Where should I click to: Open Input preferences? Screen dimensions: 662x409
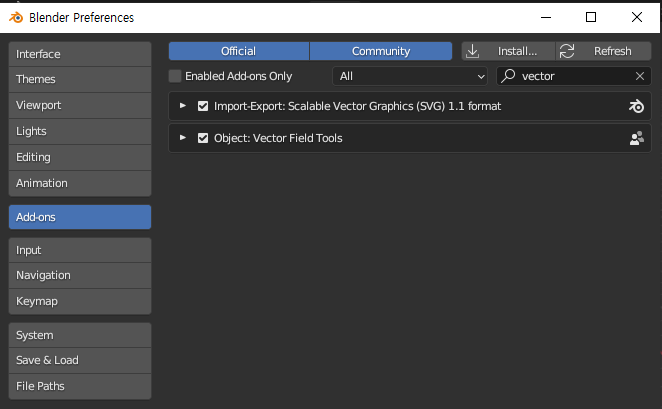80,250
